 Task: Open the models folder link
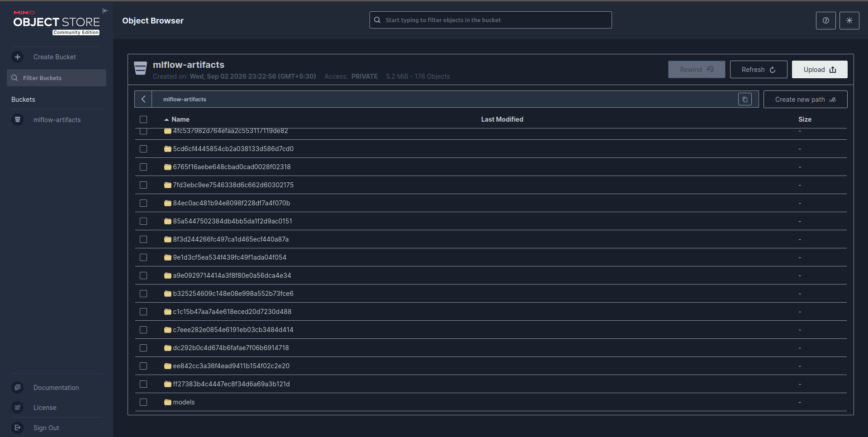tap(184, 402)
